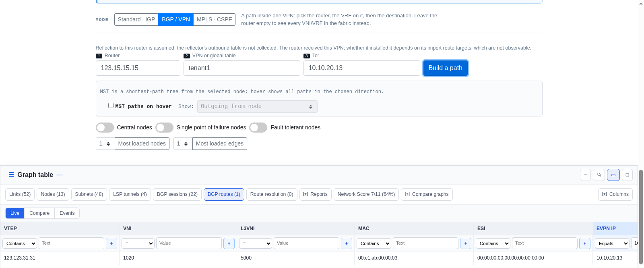
Task: Click the MAC filter text box
Action: [426, 243]
